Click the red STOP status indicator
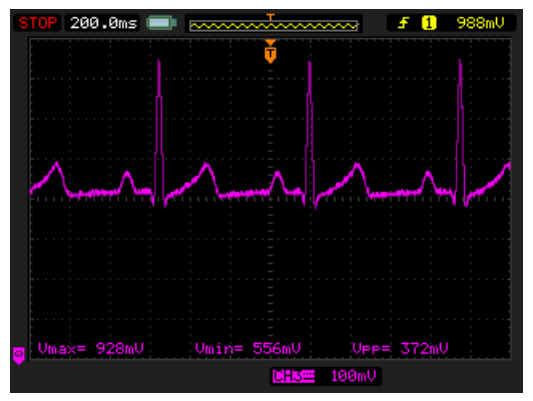 pyautogui.click(x=37, y=23)
